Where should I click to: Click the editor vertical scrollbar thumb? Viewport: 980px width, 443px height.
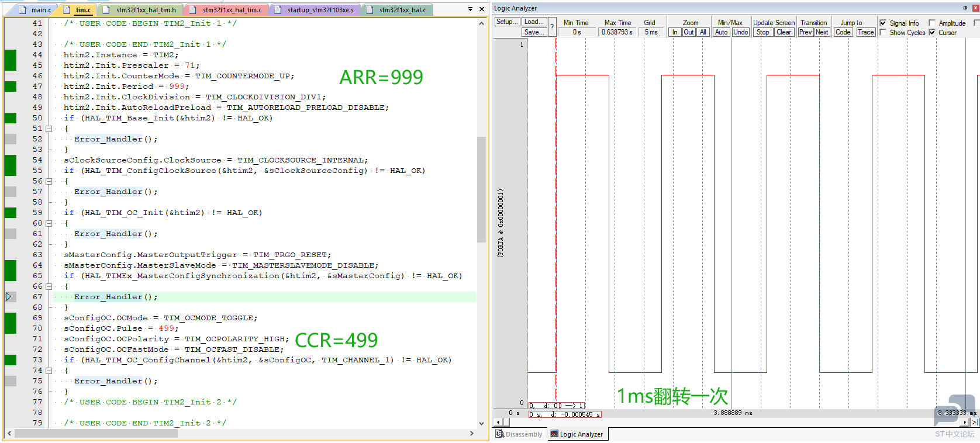481,189
